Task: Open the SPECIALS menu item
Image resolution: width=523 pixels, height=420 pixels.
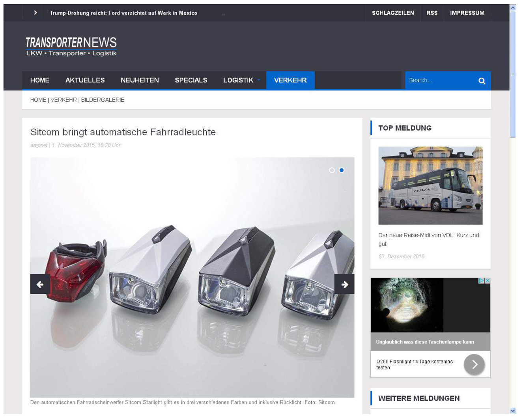Action: pyautogui.click(x=191, y=80)
